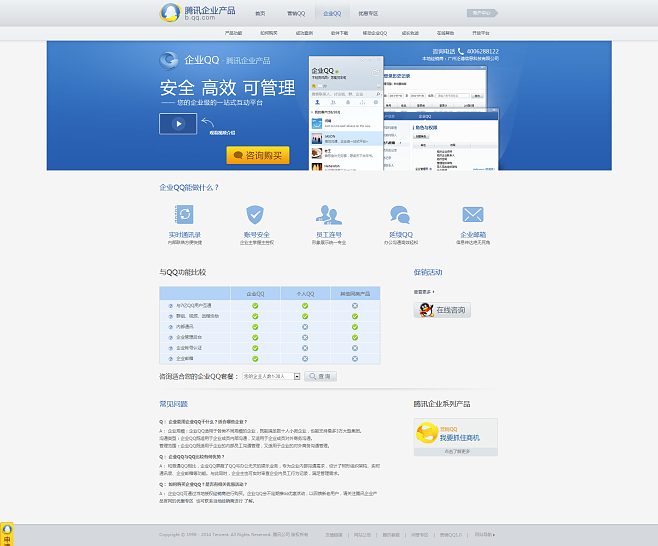The width and height of the screenshot is (658, 546).
Task: Click the 企业QQ swirl logo in banner
Action: [169, 60]
